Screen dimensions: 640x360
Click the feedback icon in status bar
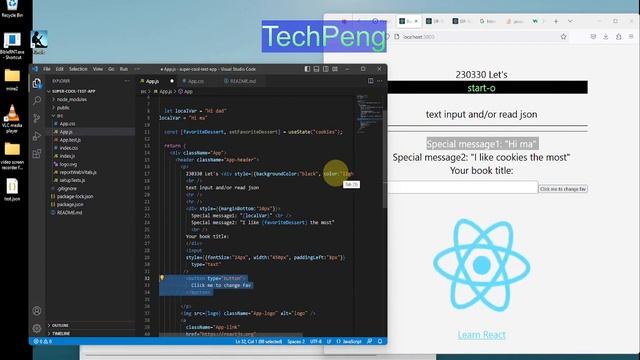(x=370, y=341)
